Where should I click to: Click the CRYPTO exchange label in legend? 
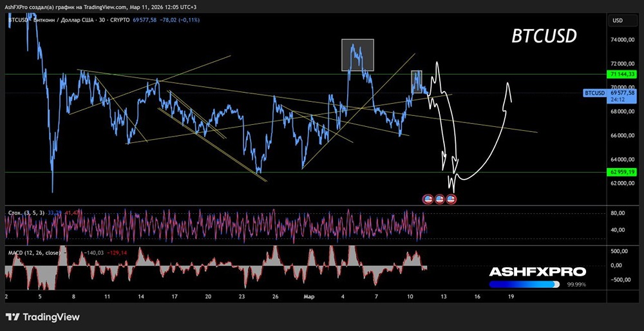click(x=118, y=20)
